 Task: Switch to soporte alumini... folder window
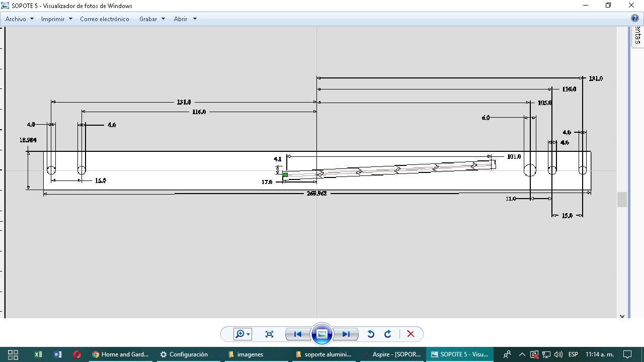coord(324,354)
